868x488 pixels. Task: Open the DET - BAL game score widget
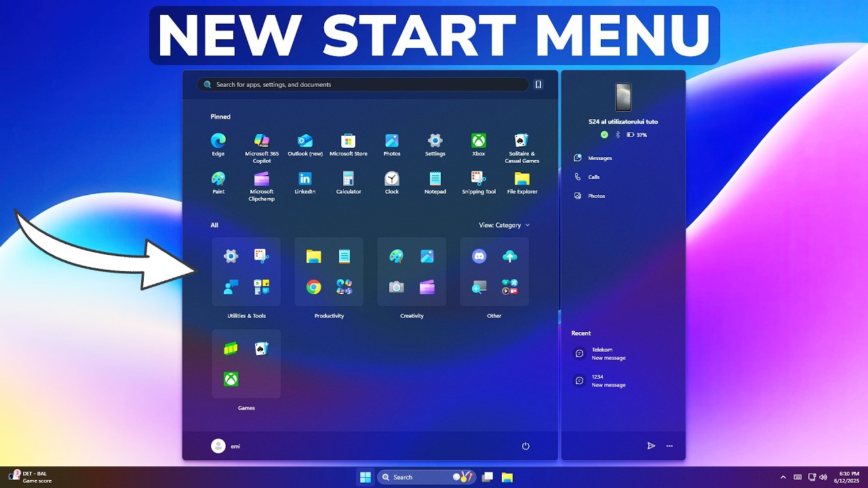pyautogui.click(x=28, y=477)
